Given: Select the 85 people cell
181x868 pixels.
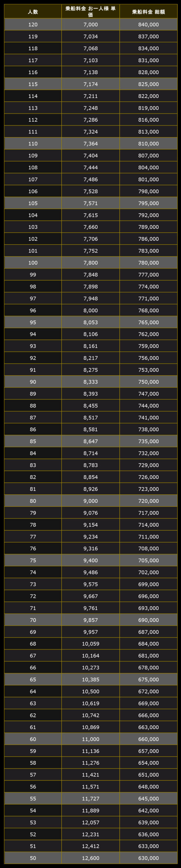Looking at the screenshot, I should pos(33,441).
